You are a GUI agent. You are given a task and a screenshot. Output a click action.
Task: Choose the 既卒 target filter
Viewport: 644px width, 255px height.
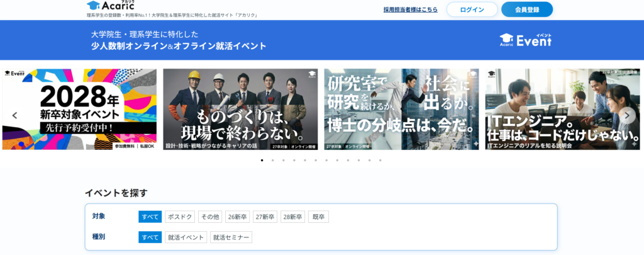[318, 217]
